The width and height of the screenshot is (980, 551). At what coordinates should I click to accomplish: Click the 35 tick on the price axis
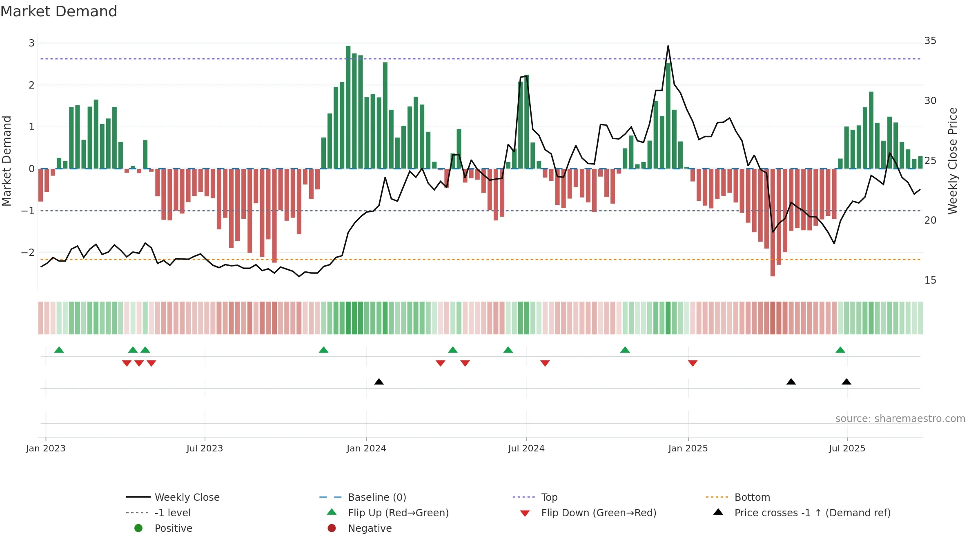[x=931, y=41]
